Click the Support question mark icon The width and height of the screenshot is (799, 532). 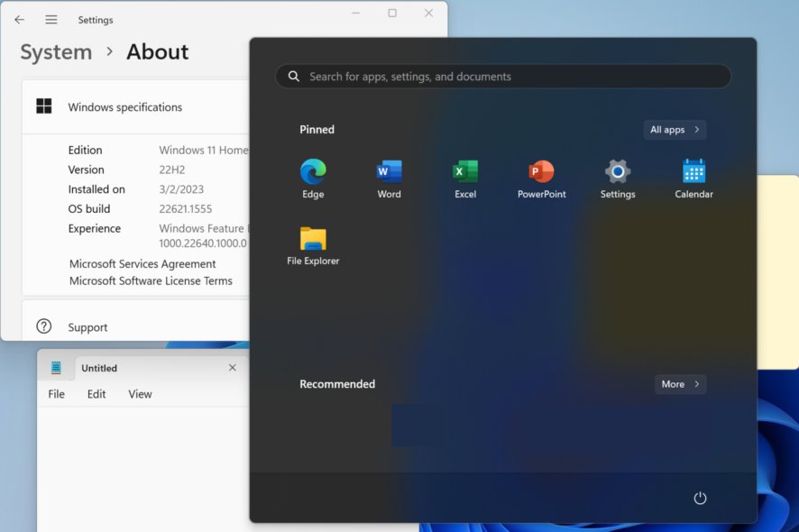44,326
